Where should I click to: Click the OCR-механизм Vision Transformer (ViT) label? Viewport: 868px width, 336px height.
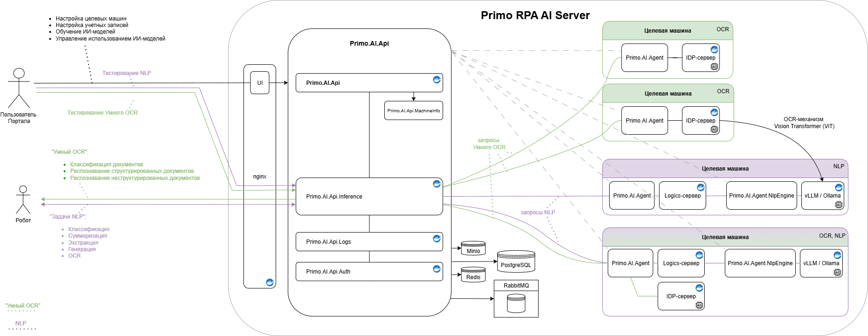[x=804, y=123]
